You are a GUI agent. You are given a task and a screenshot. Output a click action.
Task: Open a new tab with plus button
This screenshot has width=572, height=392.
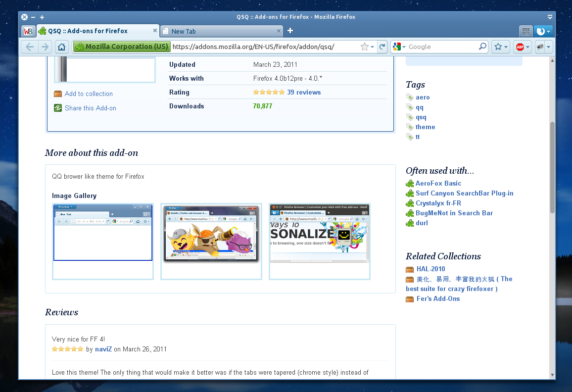click(x=290, y=31)
